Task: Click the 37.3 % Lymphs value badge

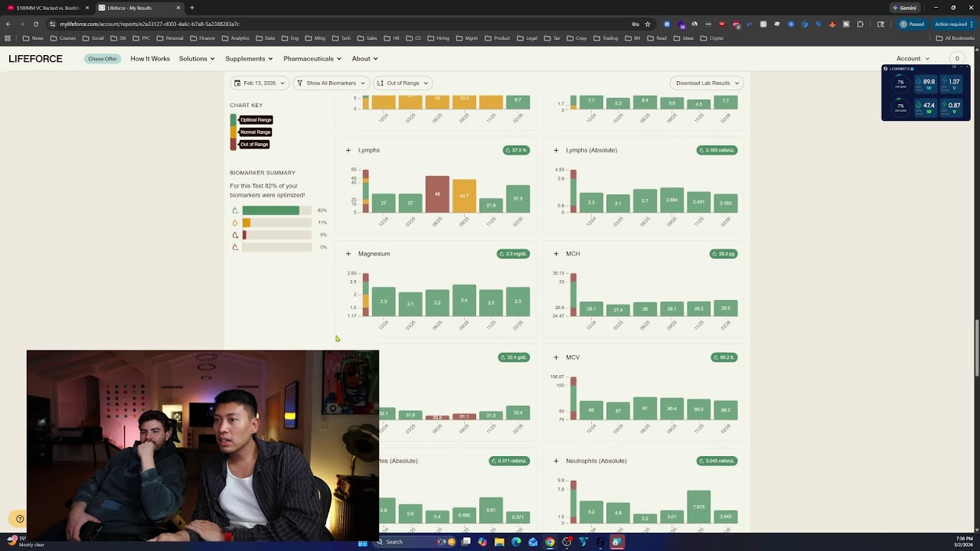Action: pyautogui.click(x=517, y=150)
